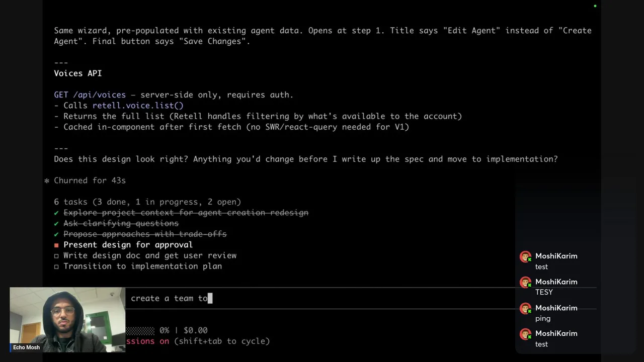Click the checkmark beside "Ask clarifying questions"

[56, 223]
